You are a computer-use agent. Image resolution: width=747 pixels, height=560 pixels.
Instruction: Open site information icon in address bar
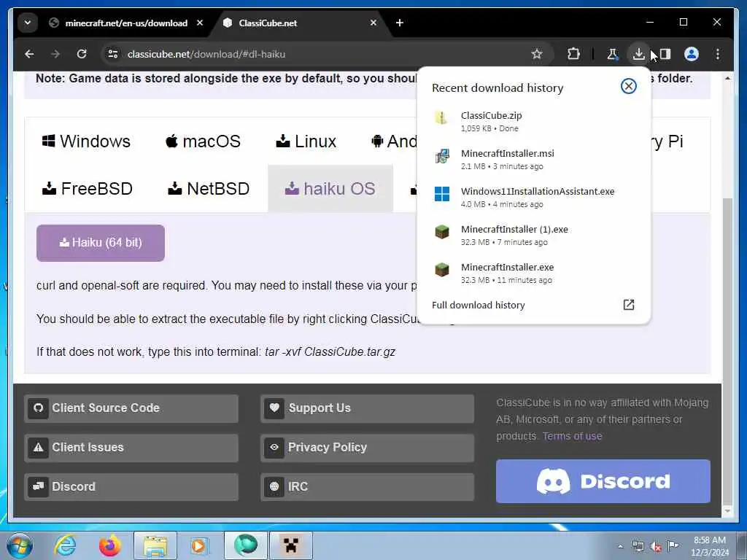113,54
